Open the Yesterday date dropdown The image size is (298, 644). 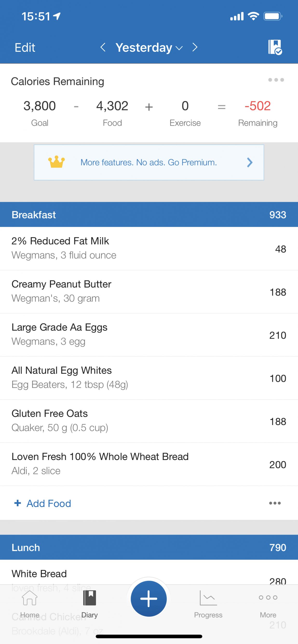click(x=149, y=47)
